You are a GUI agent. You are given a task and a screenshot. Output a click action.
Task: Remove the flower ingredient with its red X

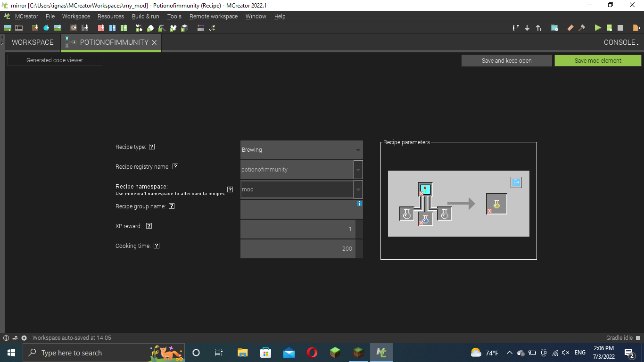click(421, 194)
